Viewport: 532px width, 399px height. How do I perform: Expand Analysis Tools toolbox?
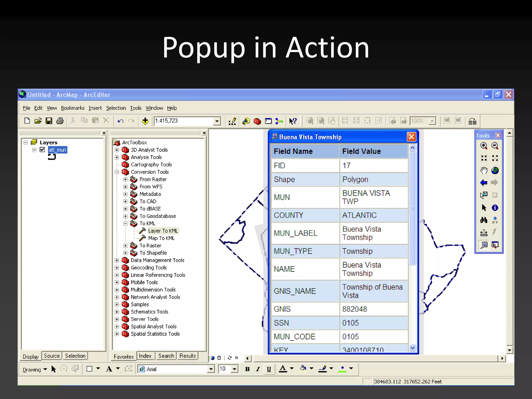pyautogui.click(x=117, y=157)
